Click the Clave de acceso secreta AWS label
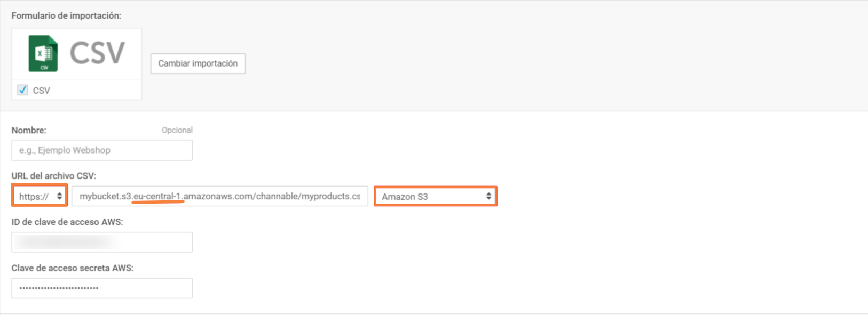Viewport: 868px width, 315px height. tap(73, 268)
